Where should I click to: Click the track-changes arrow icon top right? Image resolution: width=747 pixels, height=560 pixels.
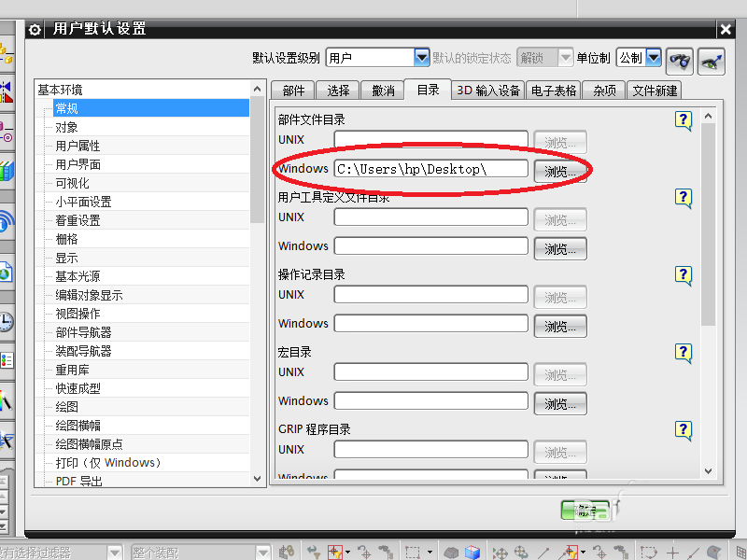click(x=711, y=60)
